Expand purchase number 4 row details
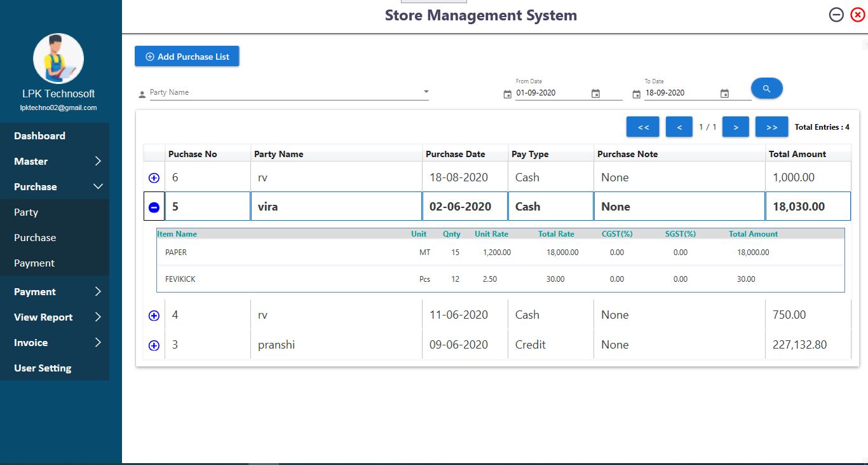 [x=154, y=316]
